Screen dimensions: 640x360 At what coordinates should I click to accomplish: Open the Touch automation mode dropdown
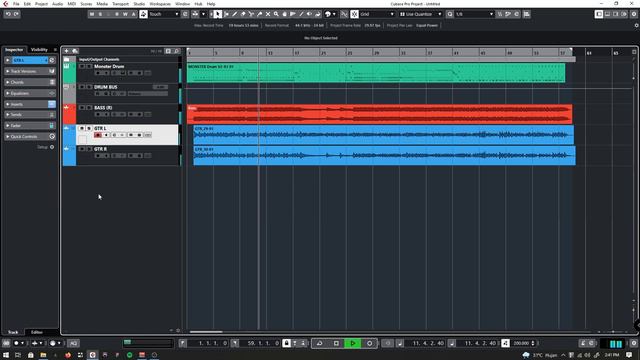[x=164, y=14]
